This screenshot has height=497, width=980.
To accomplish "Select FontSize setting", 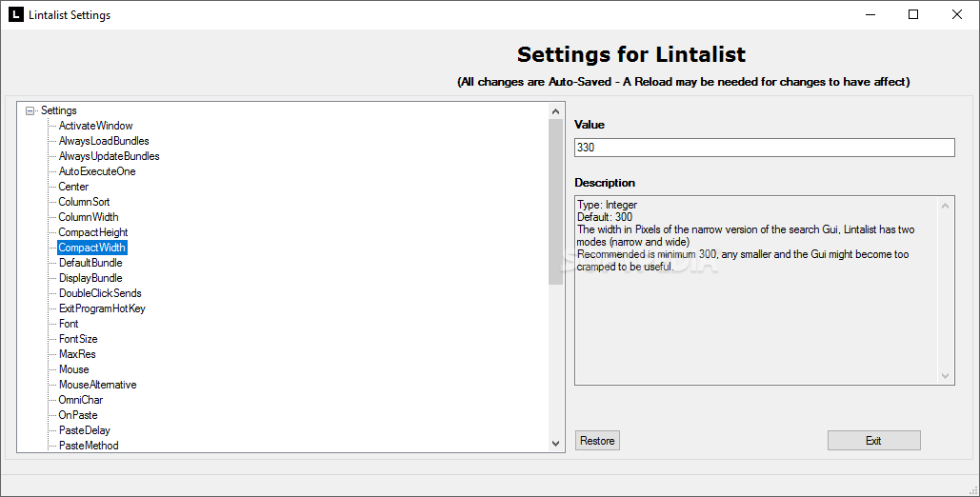I will click(x=78, y=339).
